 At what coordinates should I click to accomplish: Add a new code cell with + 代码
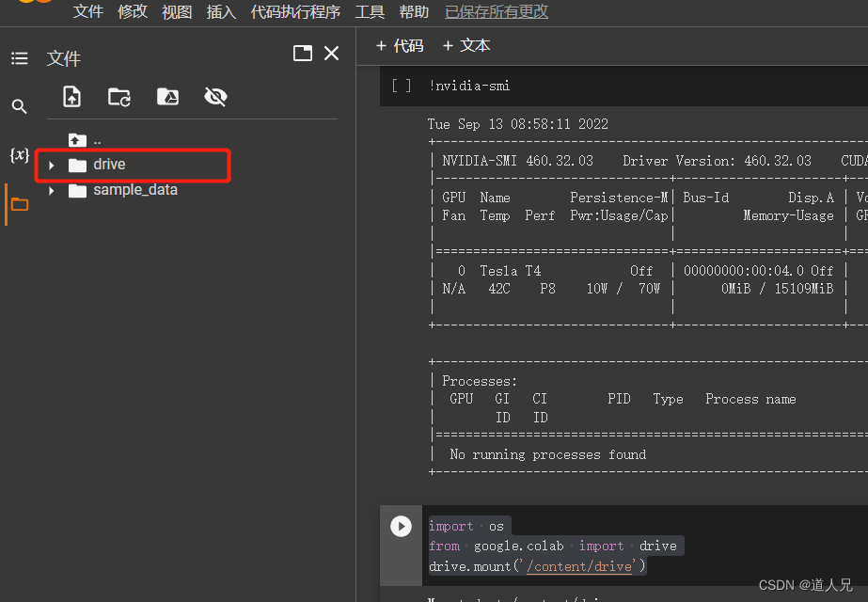tap(400, 46)
